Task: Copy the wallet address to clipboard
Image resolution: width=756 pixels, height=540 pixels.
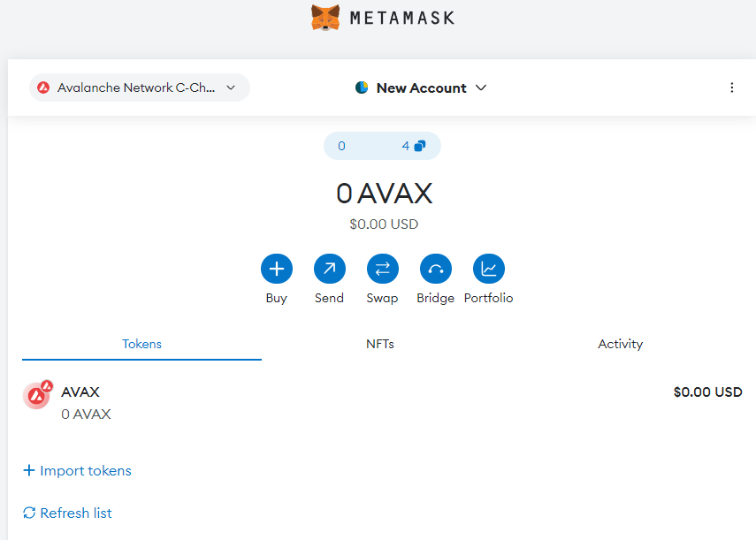Action: point(420,146)
